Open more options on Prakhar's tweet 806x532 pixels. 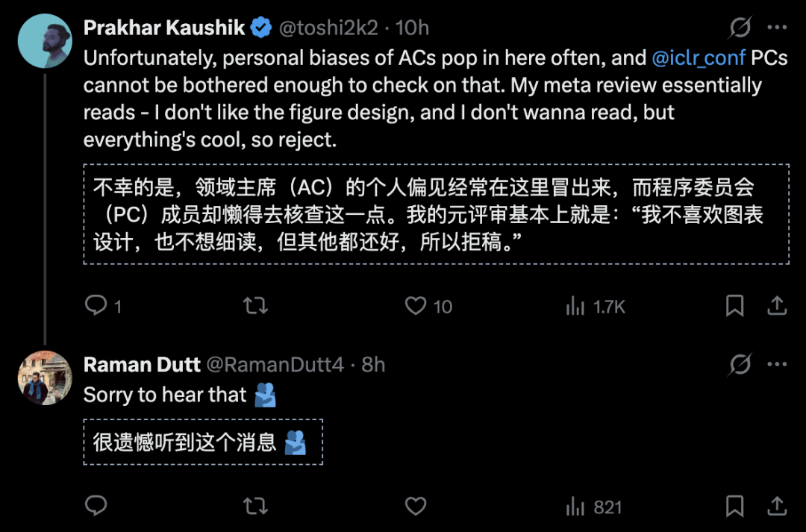tap(777, 28)
